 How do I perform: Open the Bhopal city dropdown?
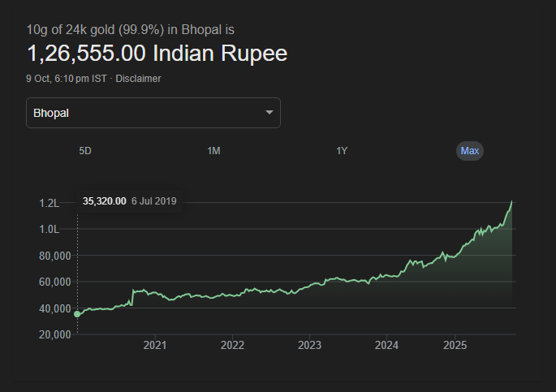coord(153,113)
